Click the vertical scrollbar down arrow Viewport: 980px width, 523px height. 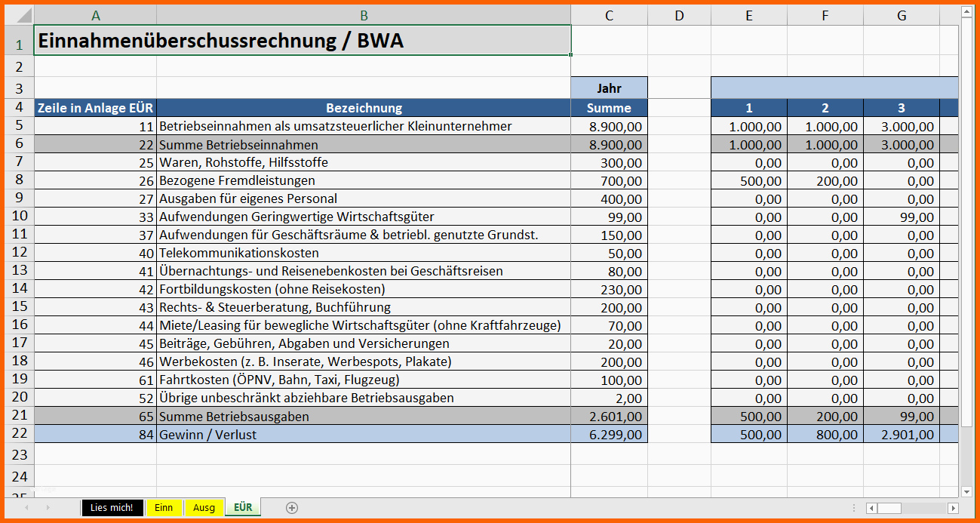(966, 491)
